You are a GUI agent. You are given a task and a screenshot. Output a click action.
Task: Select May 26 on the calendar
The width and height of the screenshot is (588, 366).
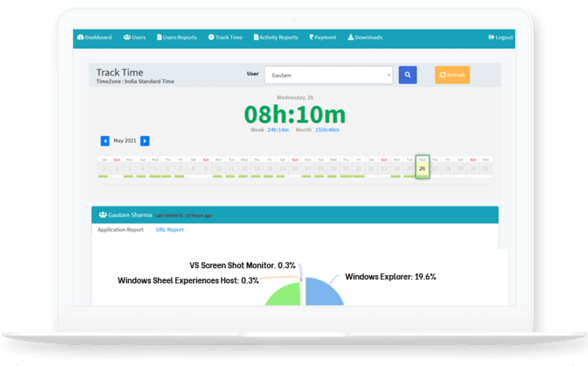tap(422, 168)
